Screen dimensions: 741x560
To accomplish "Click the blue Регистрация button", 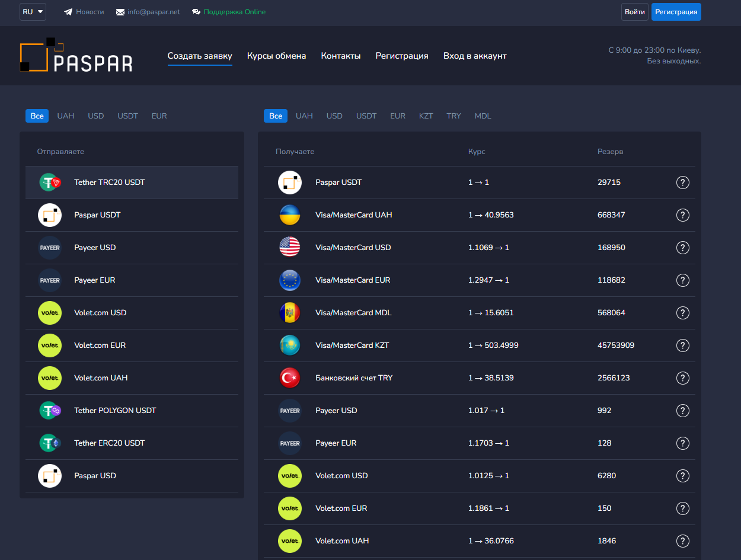I will coord(676,12).
